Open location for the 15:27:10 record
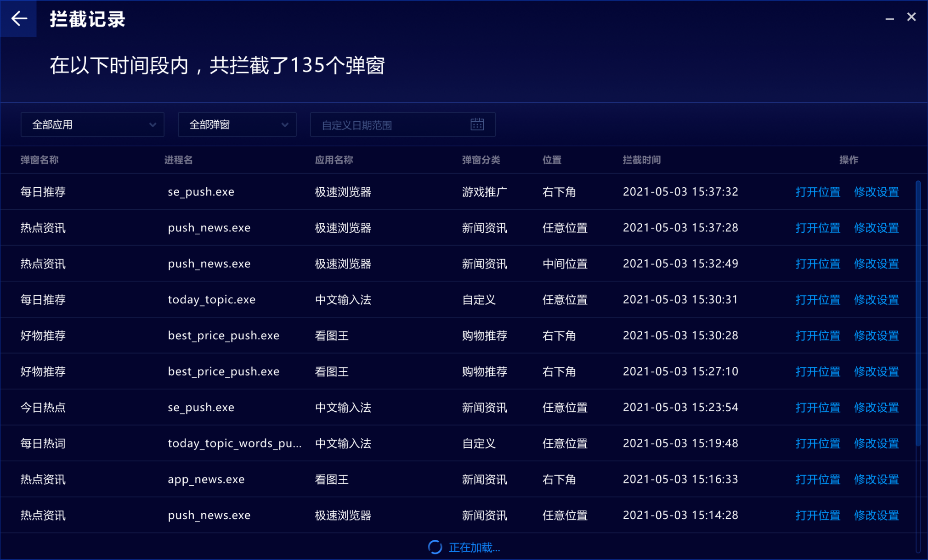Screen dimensions: 928x560 [818, 371]
